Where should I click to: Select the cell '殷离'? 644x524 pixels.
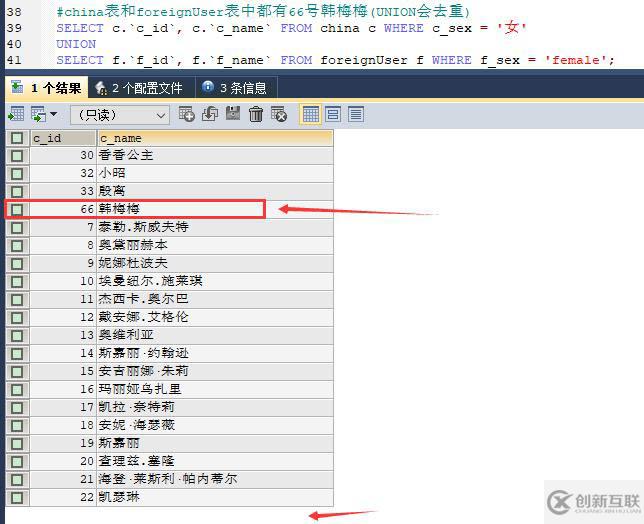point(215,191)
